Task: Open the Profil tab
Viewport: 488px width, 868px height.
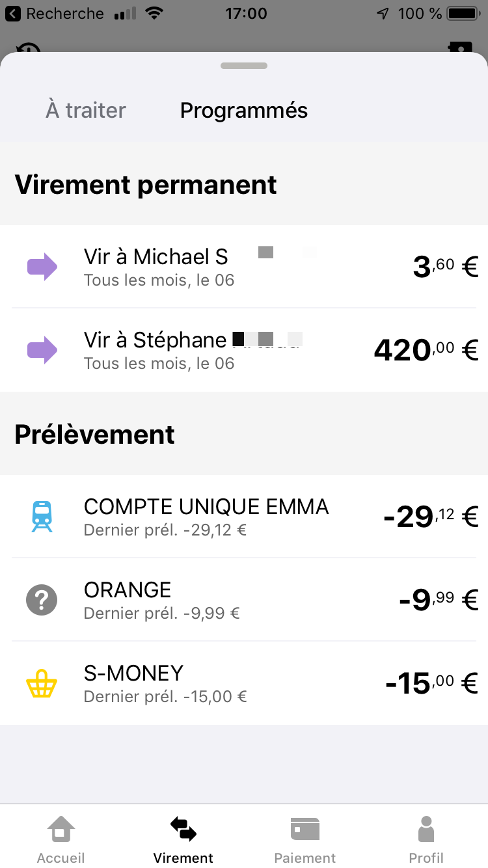Action: pos(426,839)
